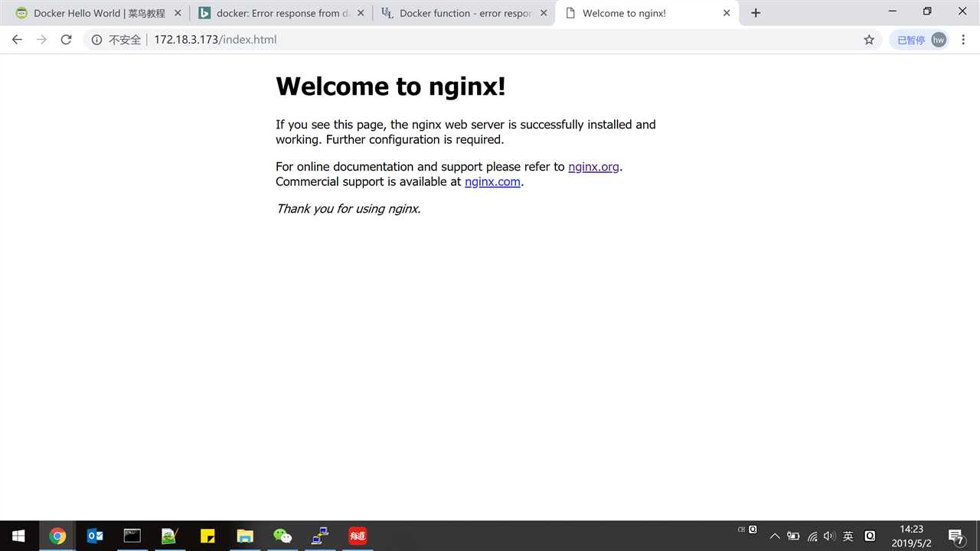
Task: Open the command prompt taskbar icon
Action: click(132, 536)
